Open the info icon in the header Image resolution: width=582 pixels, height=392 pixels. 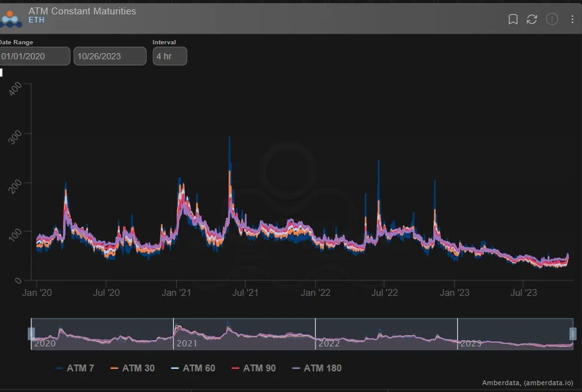[x=552, y=19]
